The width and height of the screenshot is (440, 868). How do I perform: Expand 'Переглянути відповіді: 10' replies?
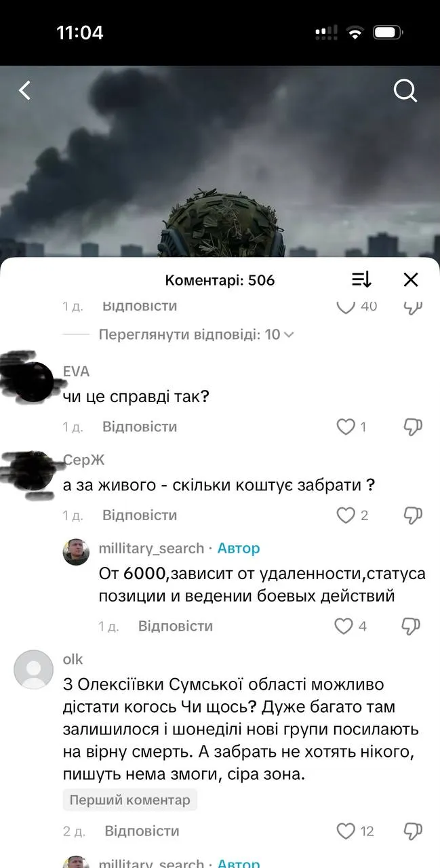pyautogui.click(x=196, y=334)
